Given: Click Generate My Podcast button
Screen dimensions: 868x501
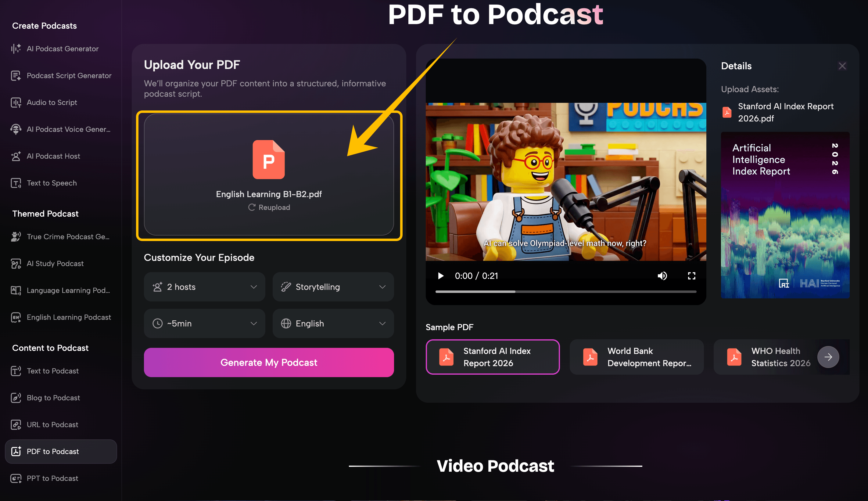Looking at the screenshot, I should coord(269,362).
